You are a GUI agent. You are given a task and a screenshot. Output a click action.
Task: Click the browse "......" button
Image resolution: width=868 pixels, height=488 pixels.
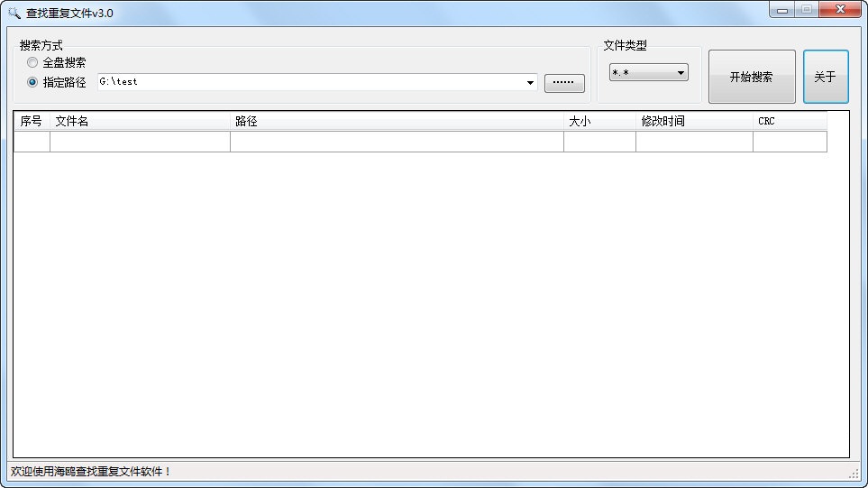[564, 83]
